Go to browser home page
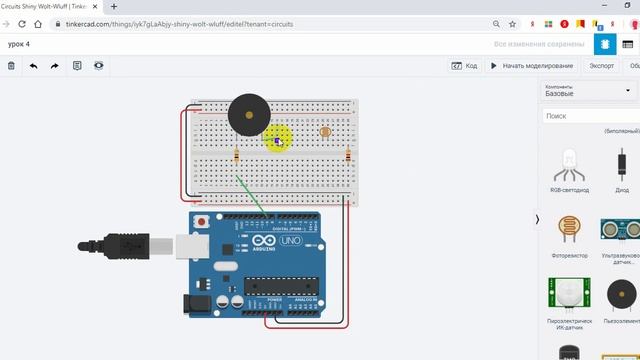 point(38,24)
